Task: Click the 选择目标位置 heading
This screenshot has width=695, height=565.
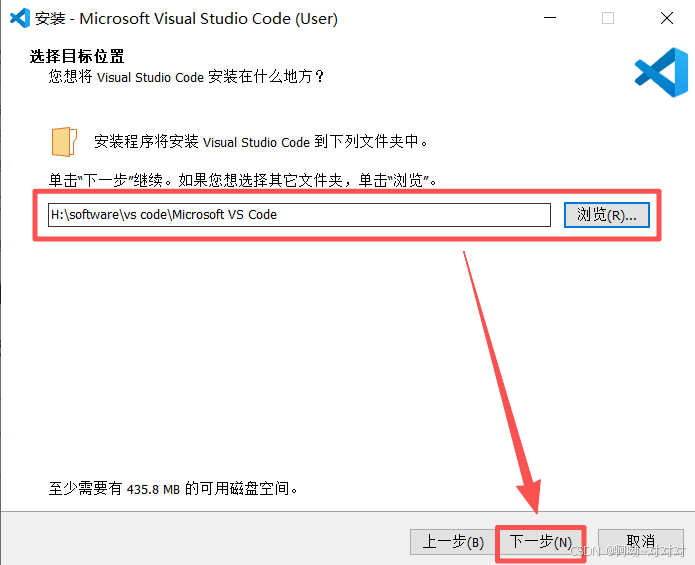Action: (x=77, y=56)
